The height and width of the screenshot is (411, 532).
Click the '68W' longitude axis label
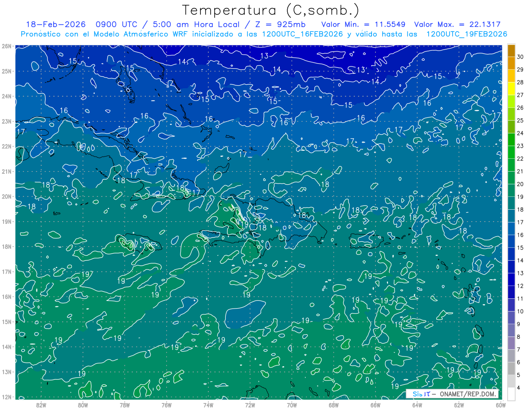[x=334, y=405]
